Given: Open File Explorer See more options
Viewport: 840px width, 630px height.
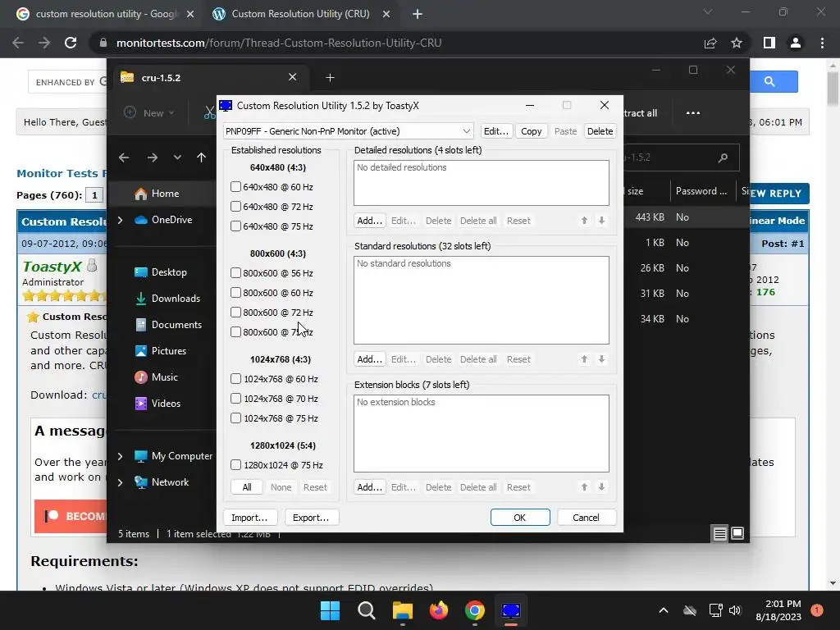Looking at the screenshot, I should click(692, 113).
